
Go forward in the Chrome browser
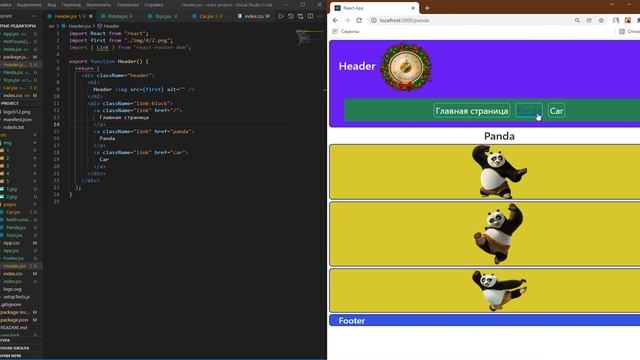pyautogui.click(x=347, y=20)
